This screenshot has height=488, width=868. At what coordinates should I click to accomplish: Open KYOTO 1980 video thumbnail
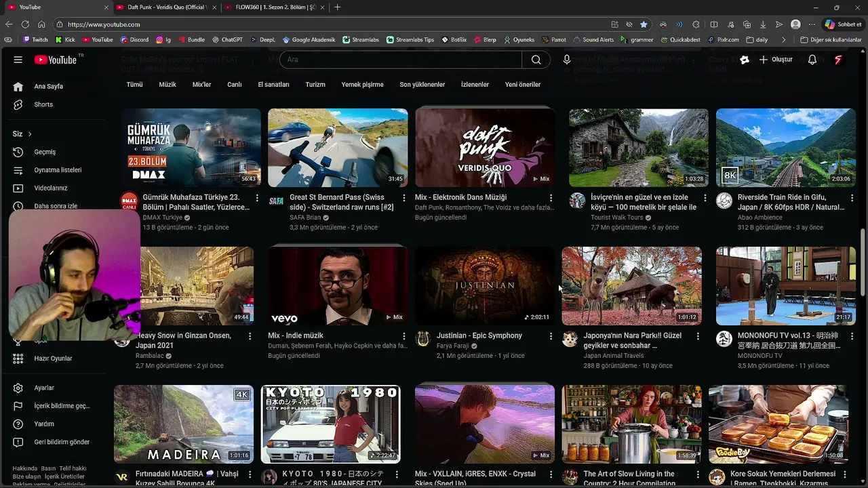330,424
